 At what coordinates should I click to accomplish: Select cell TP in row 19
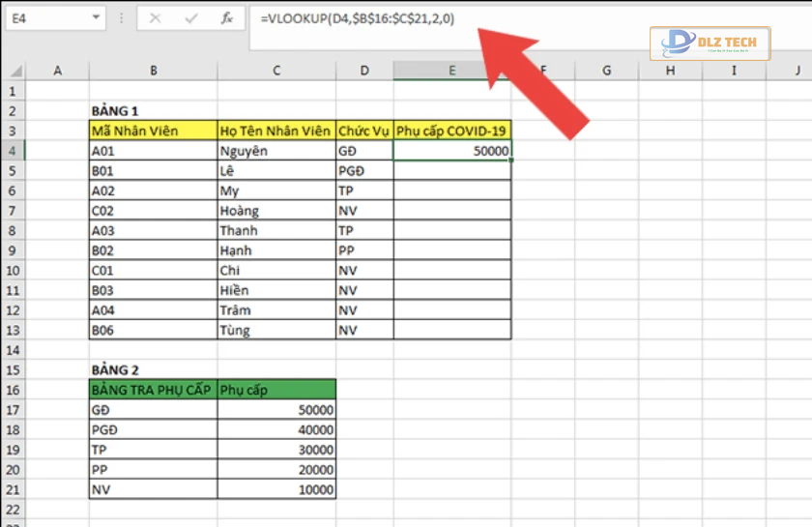click(154, 450)
